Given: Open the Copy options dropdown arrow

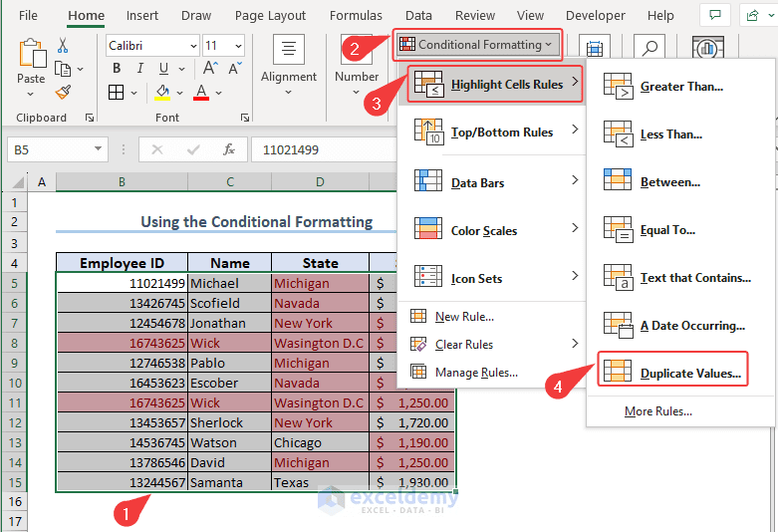Looking at the screenshot, I should tap(80, 69).
